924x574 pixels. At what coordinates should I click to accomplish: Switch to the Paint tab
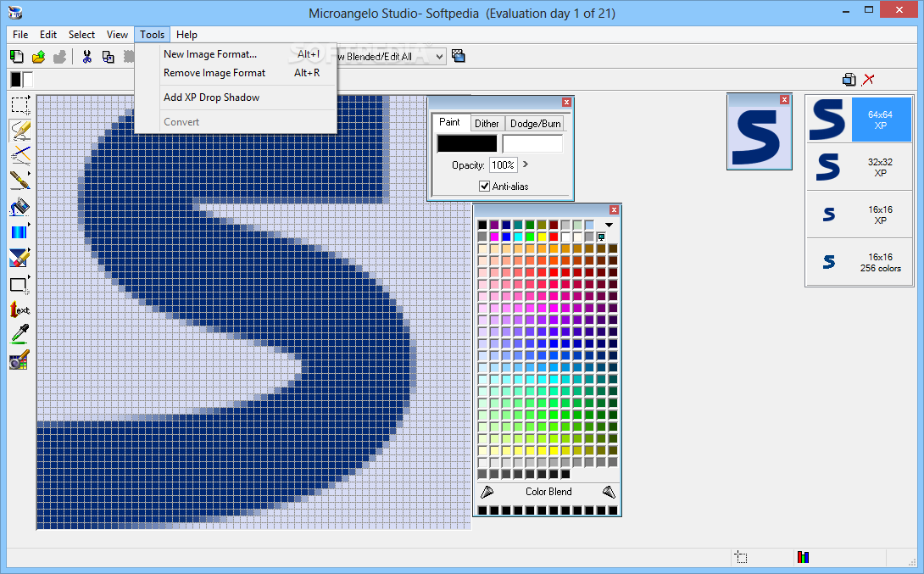coord(449,122)
